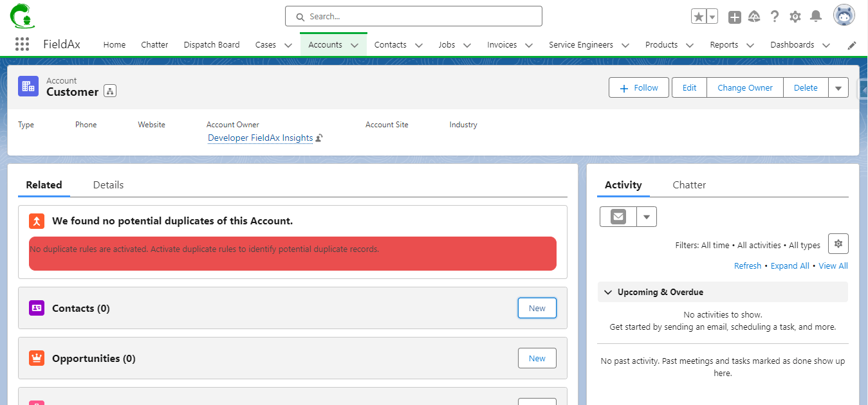This screenshot has height=405, width=868.
Task: Expand the favorites list dropdown arrow
Action: click(712, 17)
